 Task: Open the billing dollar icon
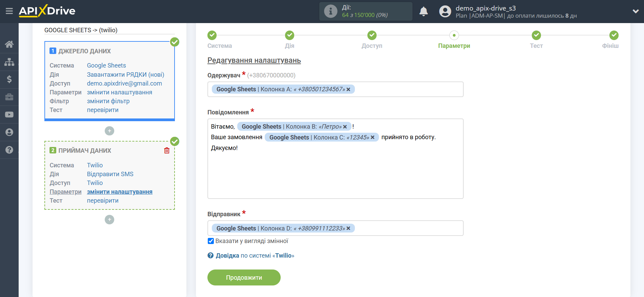click(9, 79)
